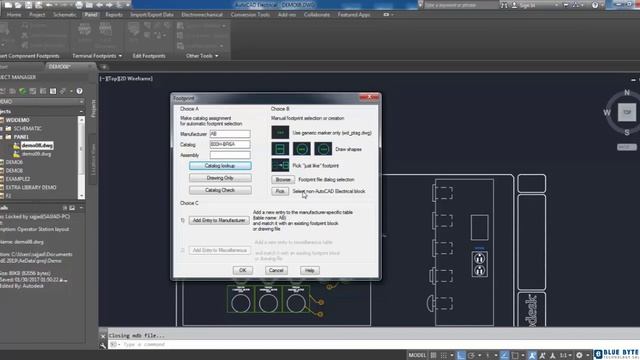640x360 pixels.
Task: Click the white list icon in Project Manager toolbar
Action: 53,91
